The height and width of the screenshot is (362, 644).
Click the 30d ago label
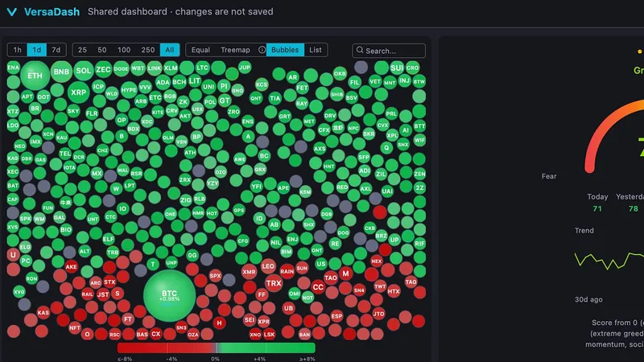click(588, 299)
